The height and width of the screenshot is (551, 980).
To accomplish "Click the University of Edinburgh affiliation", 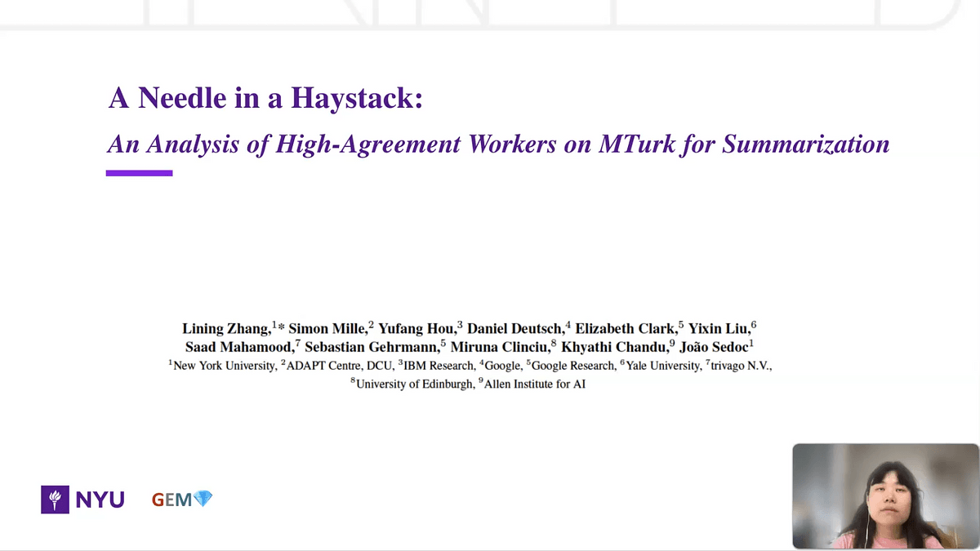I will pyautogui.click(x=414, y=384).
